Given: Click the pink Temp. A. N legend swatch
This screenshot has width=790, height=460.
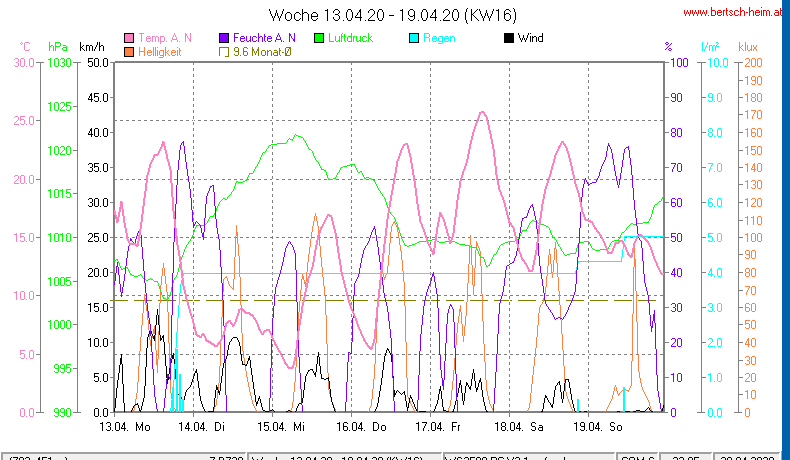Looking at the screenshot, I should [x=129, y=38].
